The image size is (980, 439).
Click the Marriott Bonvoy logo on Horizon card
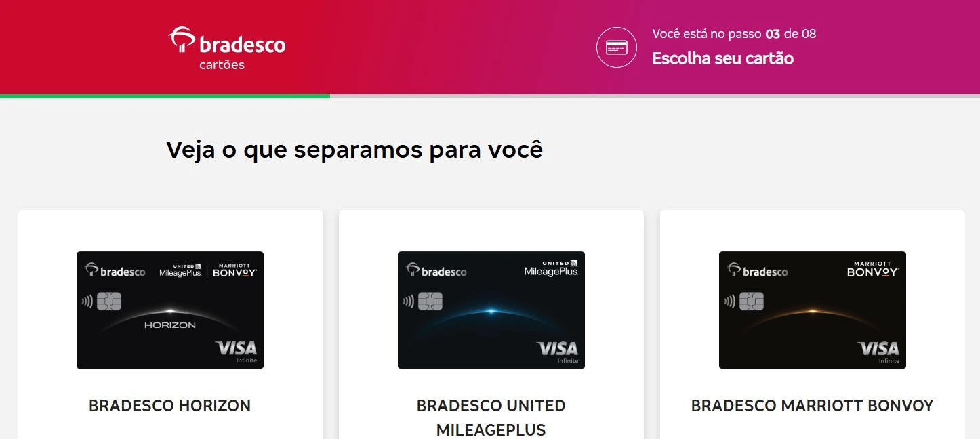[234, 270]
